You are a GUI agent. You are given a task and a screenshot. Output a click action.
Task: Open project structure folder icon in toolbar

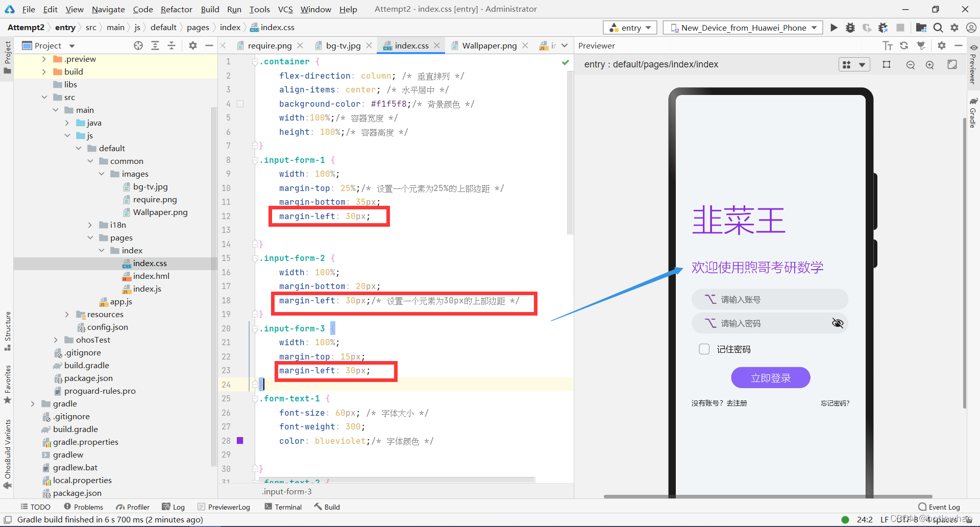point(921,28)
